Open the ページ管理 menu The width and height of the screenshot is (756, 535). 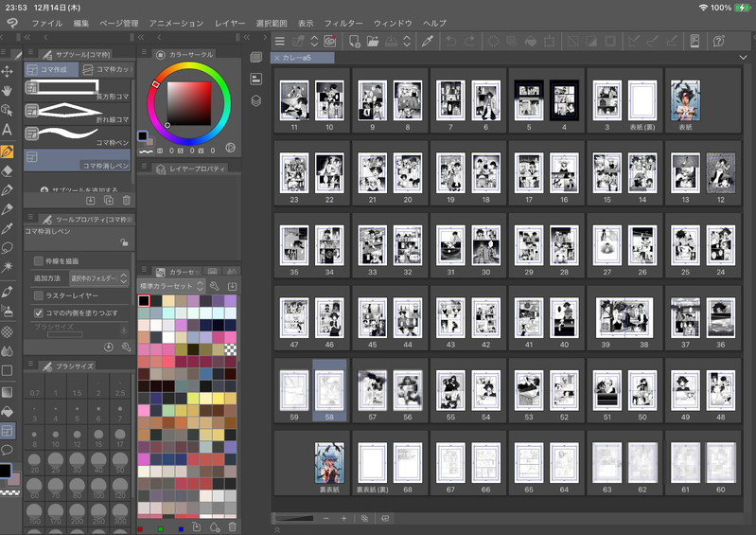pos(119,23)
